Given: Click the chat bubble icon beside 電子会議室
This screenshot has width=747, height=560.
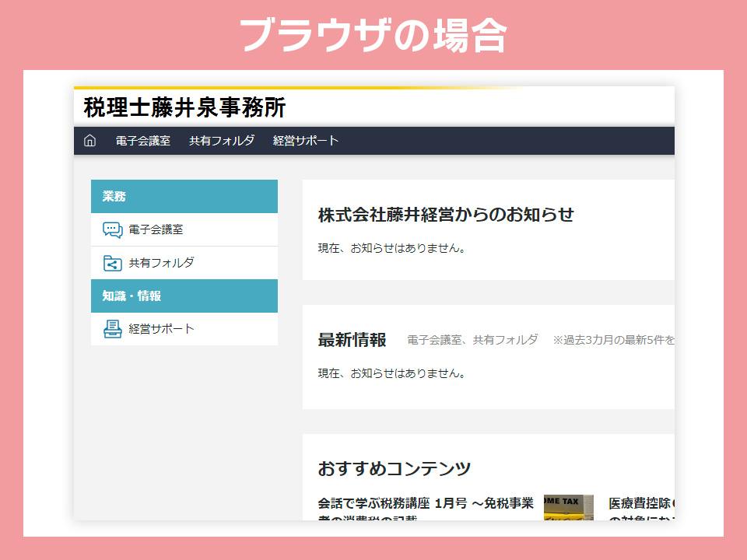Looking at the screenshot, I should (x=113, y=230).
